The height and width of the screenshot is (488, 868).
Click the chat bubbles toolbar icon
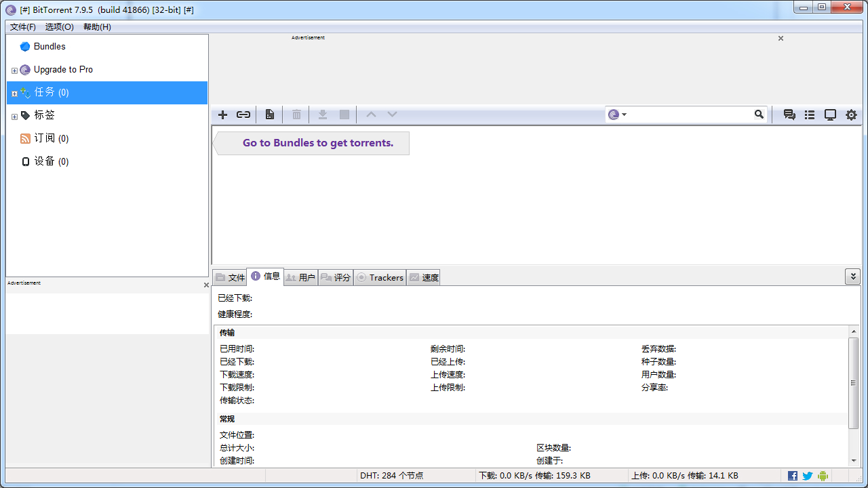789,115
